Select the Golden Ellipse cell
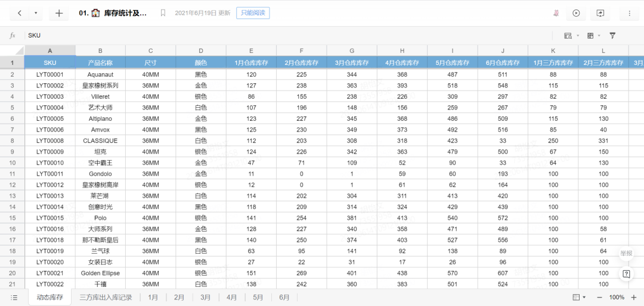Viewport: 644px width, 306px height. [x=100, y=273]
